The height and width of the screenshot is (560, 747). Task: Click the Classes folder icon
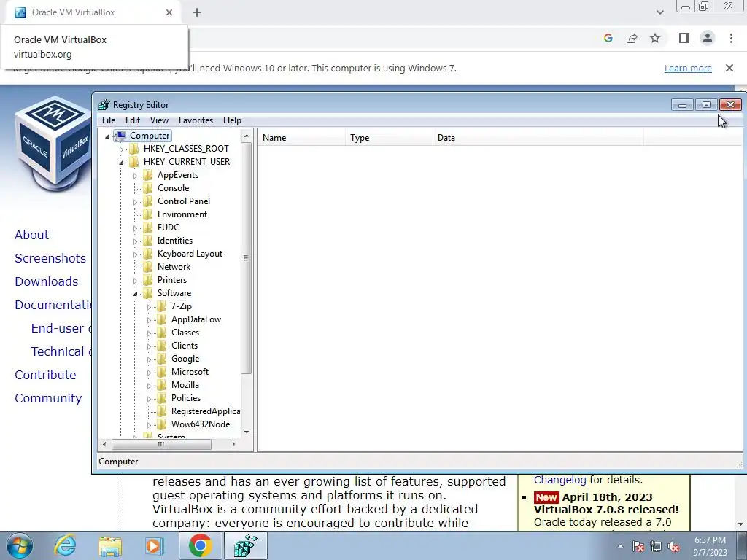click(162, 332)
